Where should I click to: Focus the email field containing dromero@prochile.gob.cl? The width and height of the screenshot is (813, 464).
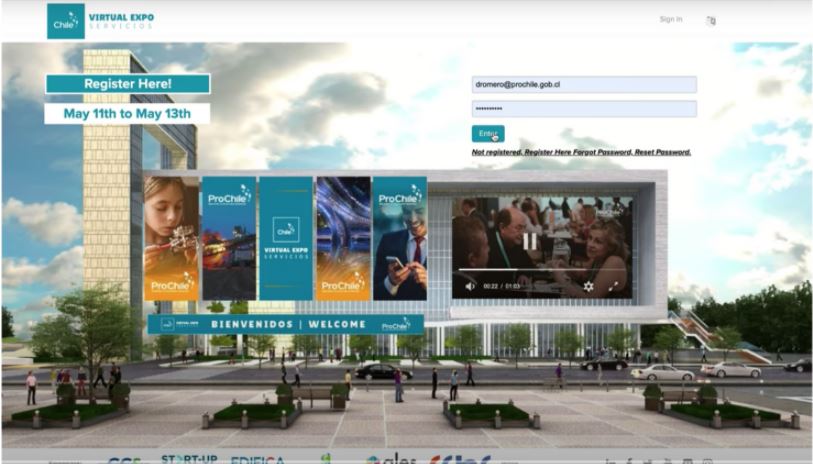pyautogui.click(x=584, y=85)
